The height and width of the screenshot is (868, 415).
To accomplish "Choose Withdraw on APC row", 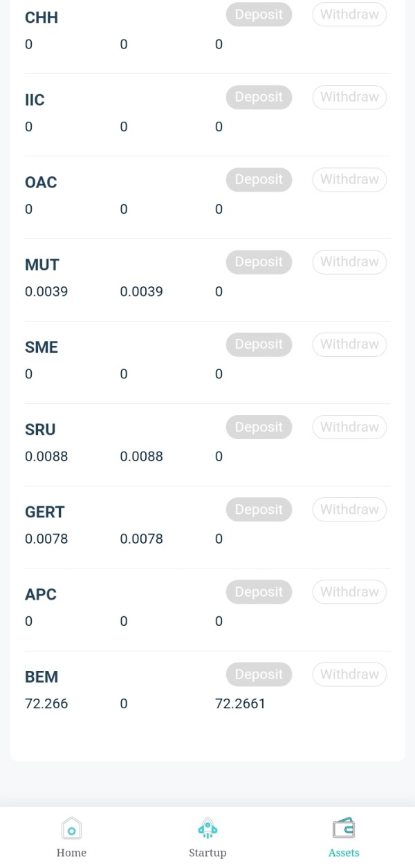I will click(x=349, y=591).
